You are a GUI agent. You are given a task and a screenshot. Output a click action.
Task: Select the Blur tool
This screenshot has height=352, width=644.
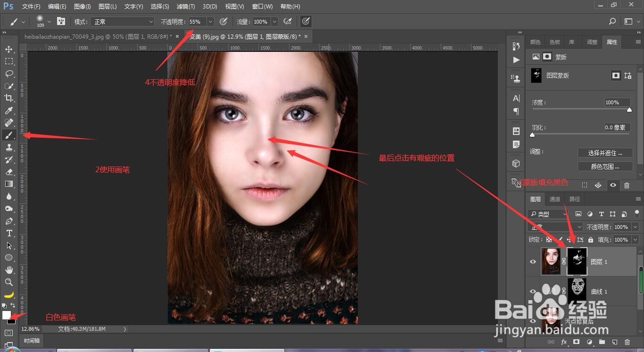[x=9, y=196]
